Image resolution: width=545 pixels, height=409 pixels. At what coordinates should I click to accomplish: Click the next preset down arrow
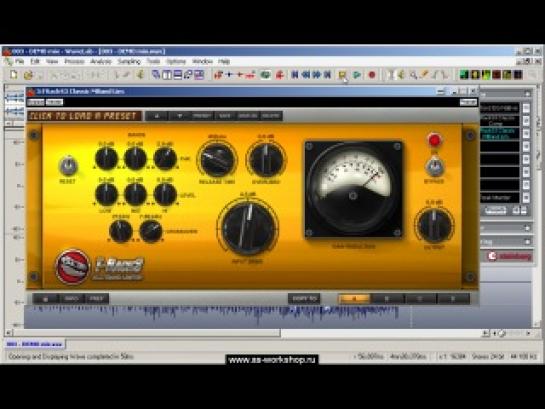click(x=180, y=116)
